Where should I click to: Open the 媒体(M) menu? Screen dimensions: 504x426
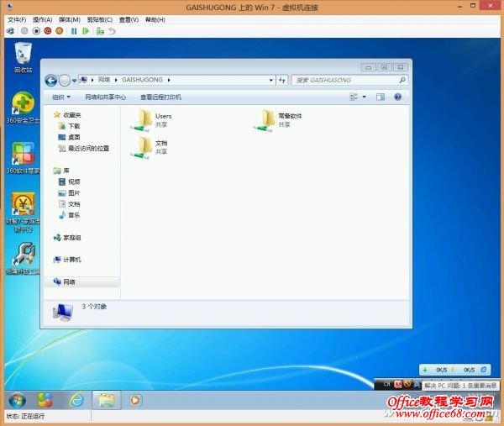coord(70,20)
